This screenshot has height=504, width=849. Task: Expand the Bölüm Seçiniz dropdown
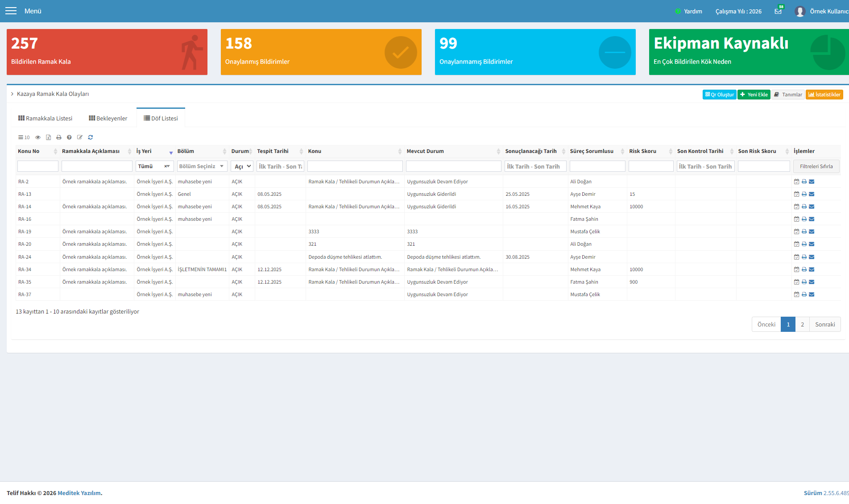click(x=202, y=166)
